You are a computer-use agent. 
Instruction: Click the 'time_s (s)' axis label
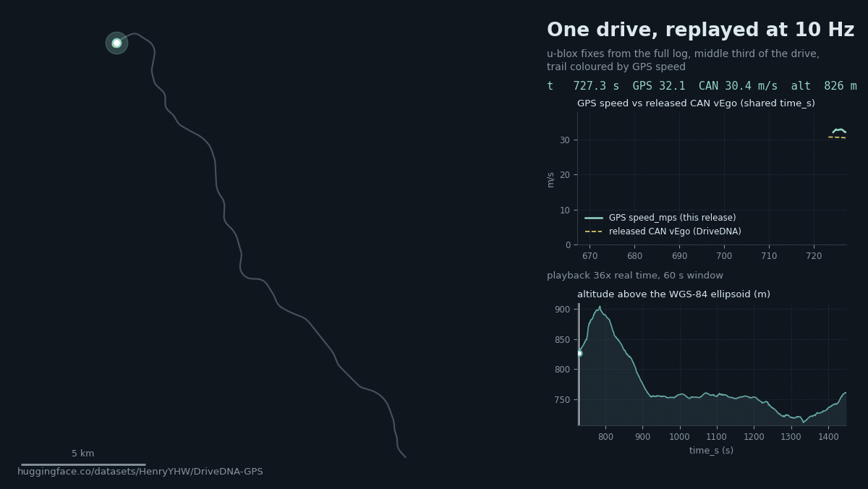tap(711, 451)
